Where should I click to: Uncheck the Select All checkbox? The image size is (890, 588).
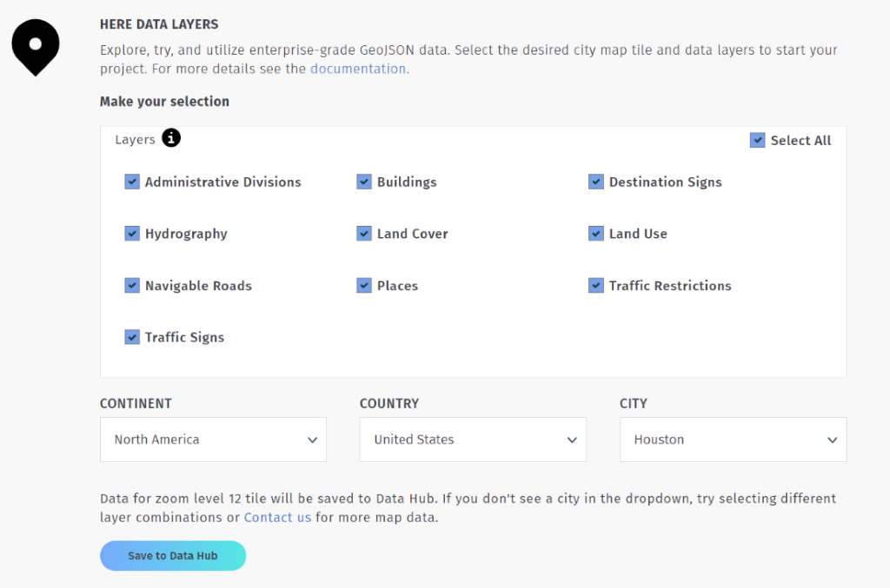pyautogui.click(x=757, y=140)
